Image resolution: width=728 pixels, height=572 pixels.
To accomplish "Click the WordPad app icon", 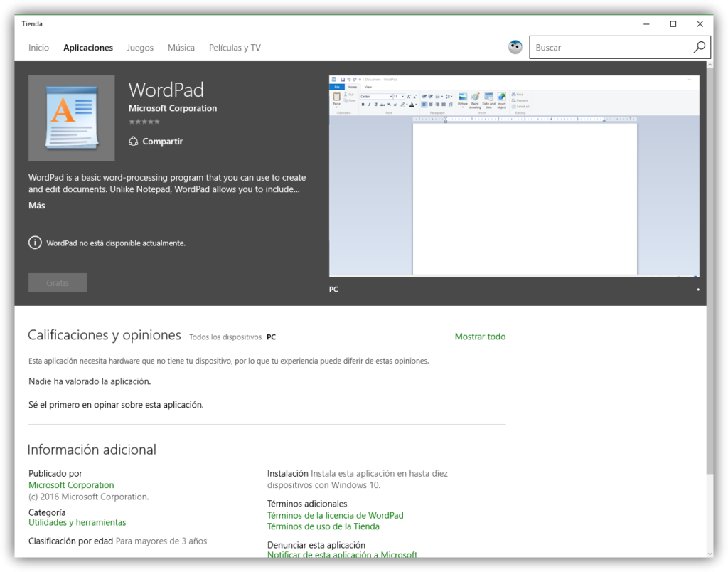I will 72,119.
